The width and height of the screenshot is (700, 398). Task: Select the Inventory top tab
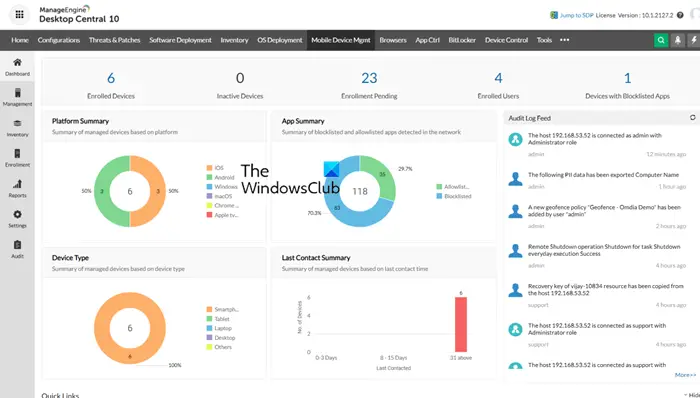234,40
